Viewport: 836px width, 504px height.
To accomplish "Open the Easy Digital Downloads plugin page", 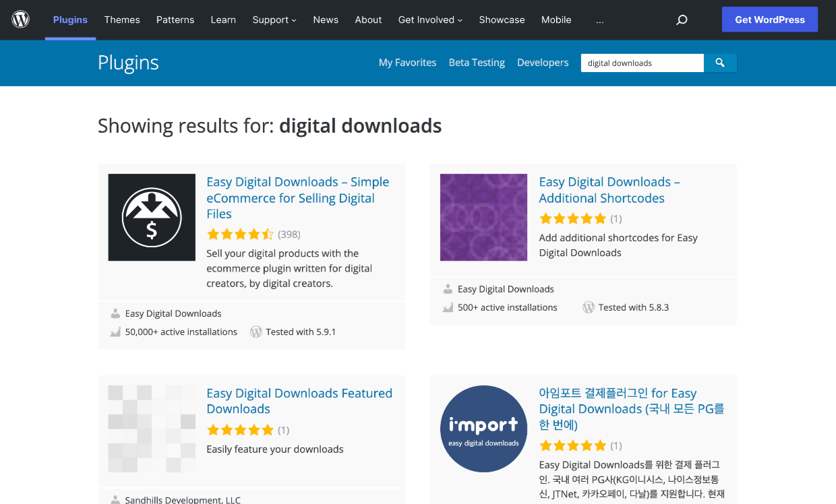I will coord(297,197).
